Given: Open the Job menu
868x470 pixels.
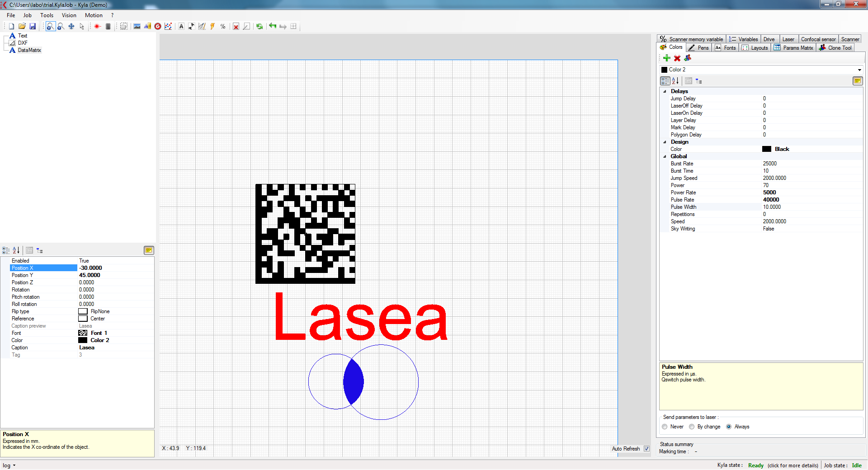Looking at the screenshot, I should (28, 15).
